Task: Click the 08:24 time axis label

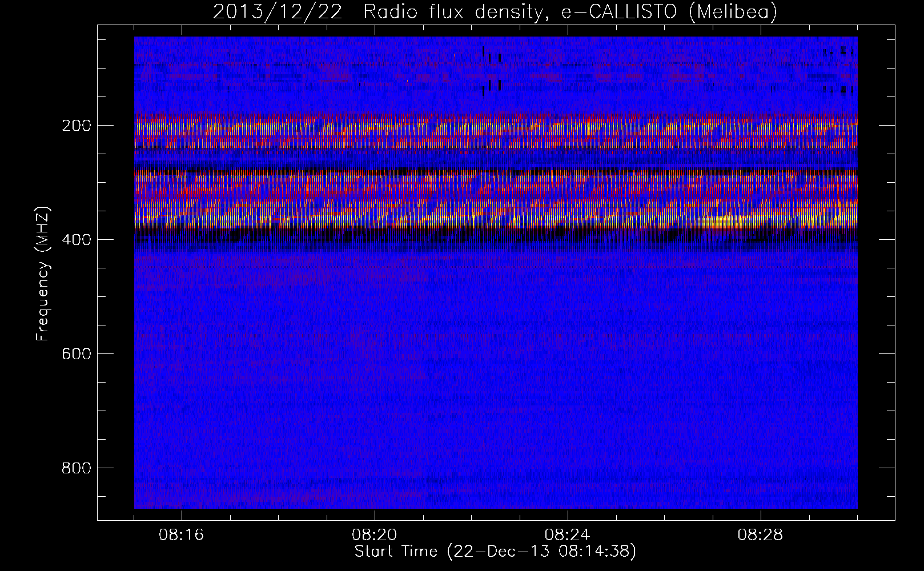Action: (567, 535)
